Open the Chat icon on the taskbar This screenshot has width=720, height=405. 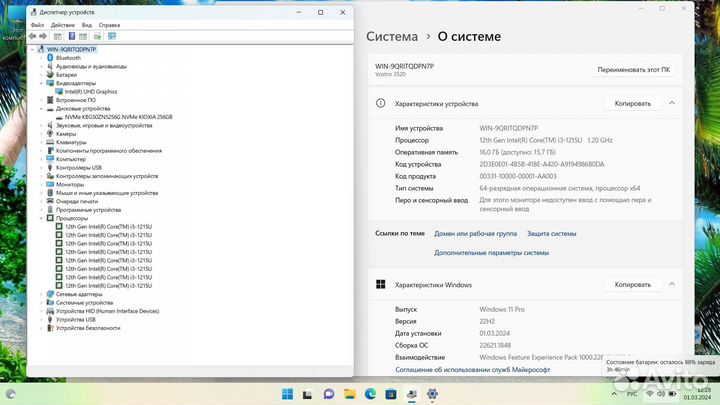329,394
